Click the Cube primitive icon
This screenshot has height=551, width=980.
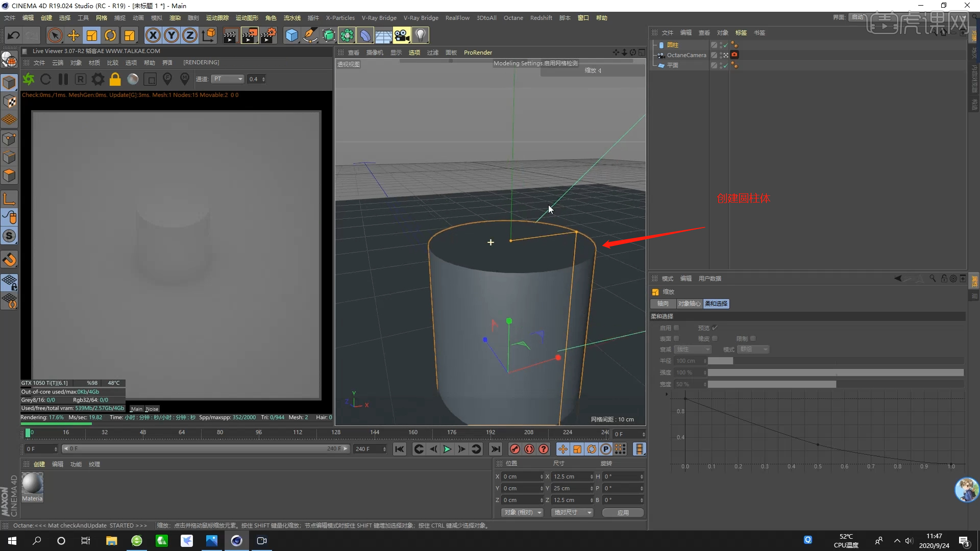[x=291, y=35]
